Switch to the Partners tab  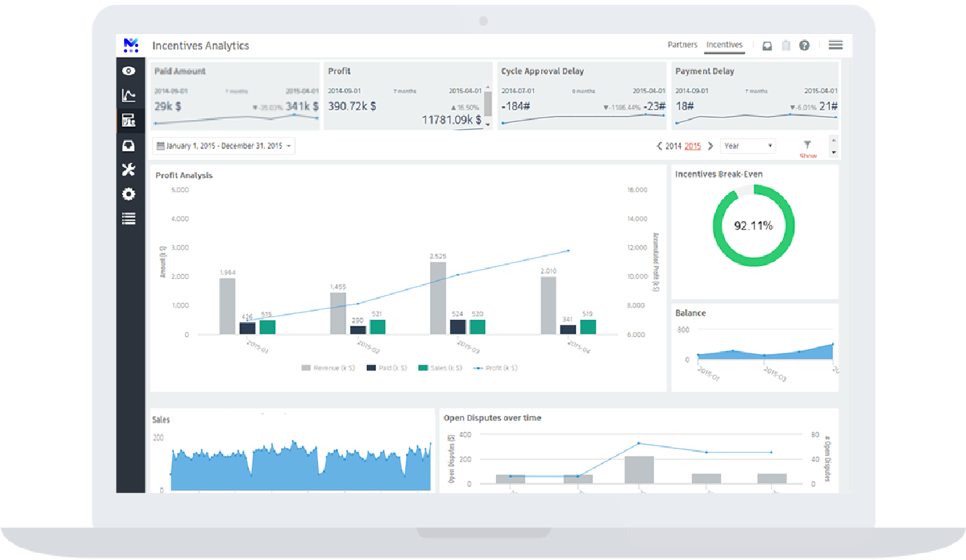pos(682,44)
